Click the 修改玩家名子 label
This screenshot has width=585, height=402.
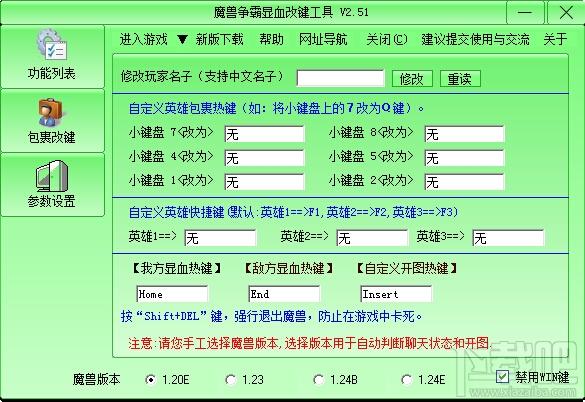pyautogui.click(x=202, y=77)
